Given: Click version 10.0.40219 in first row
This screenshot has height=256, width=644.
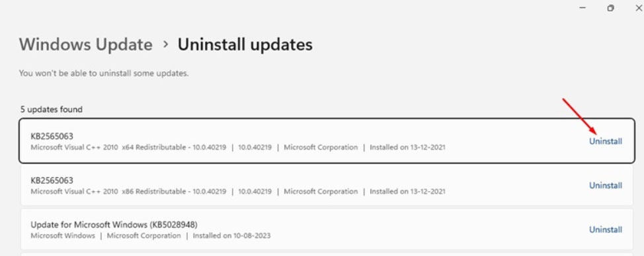Looking at the screenshot, I should click(255, 147).
